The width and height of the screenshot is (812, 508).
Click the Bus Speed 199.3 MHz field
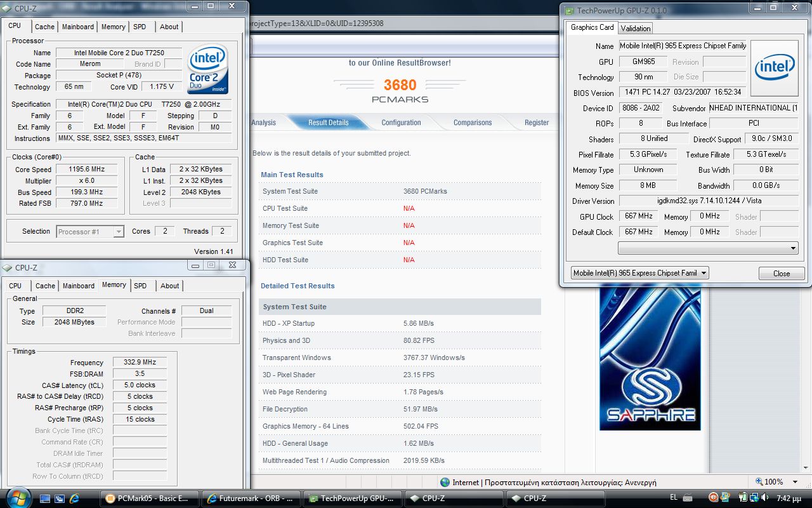(x=86, y=192)
